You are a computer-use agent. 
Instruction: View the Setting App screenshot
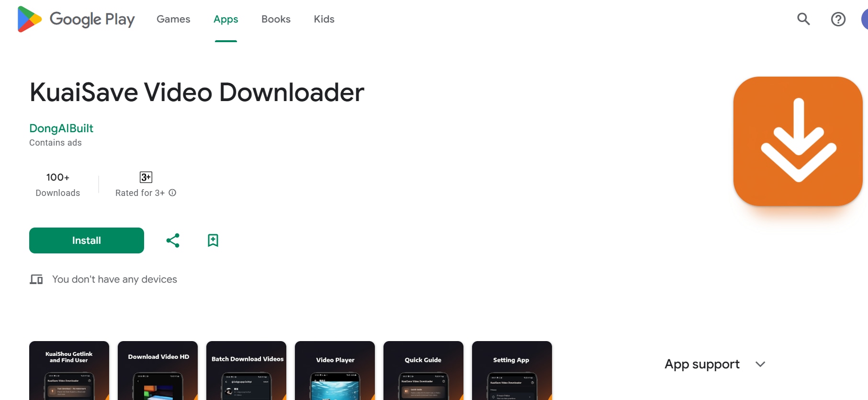pos(512,370)
